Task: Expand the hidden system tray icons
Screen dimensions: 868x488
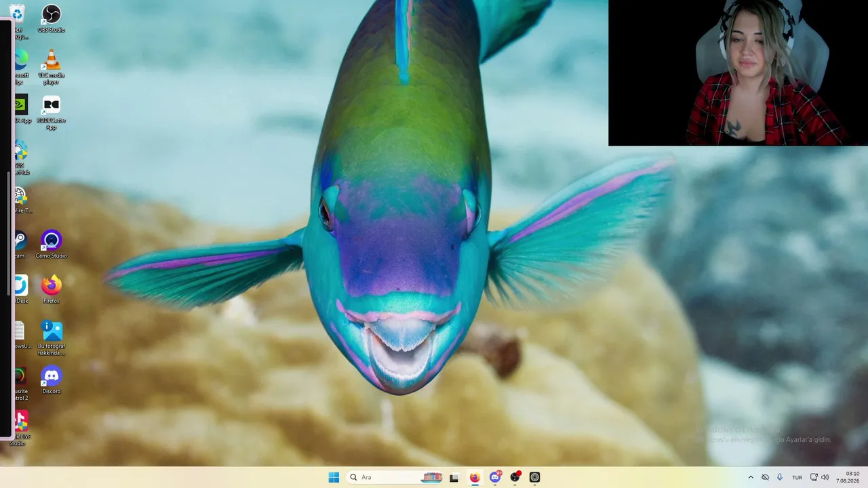Action: (x=750, y=477)
